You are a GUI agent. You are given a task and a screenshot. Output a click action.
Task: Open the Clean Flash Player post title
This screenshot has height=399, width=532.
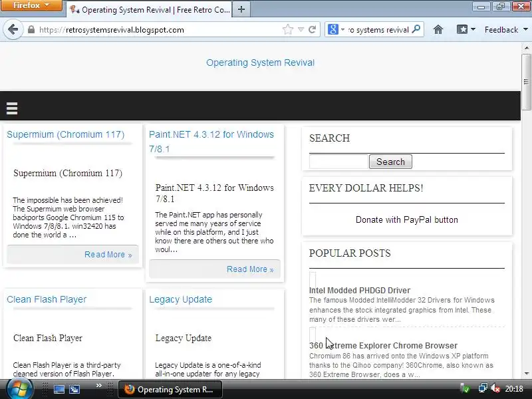point(47,299)
